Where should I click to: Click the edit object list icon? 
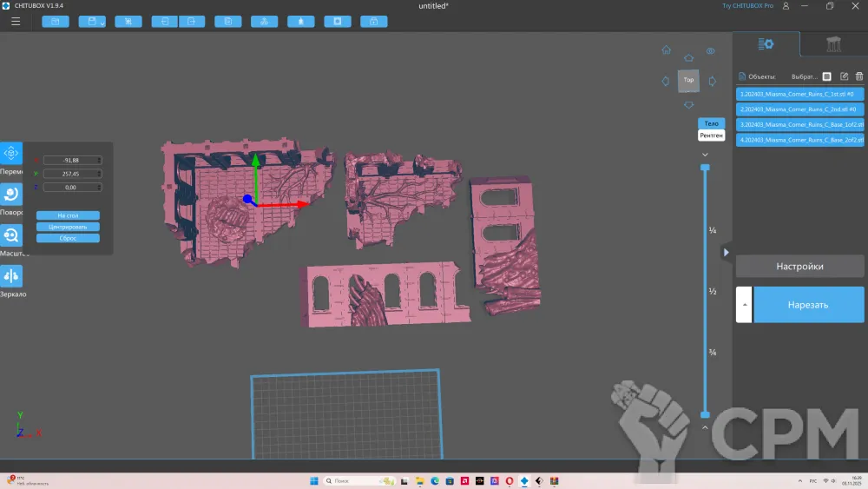(844, 76)
